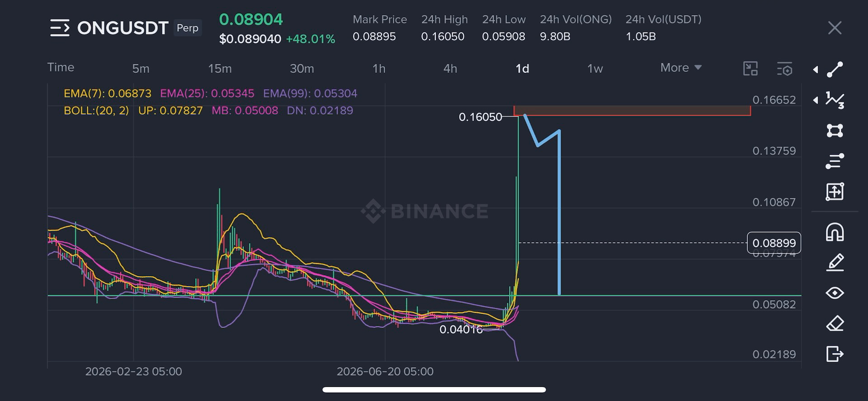Select the 1d timeframe

522,69
